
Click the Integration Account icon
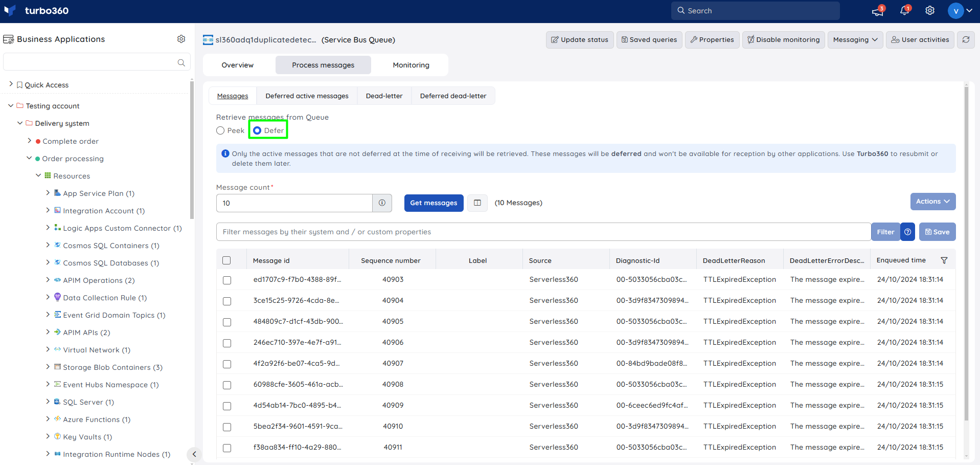[57, 210]
